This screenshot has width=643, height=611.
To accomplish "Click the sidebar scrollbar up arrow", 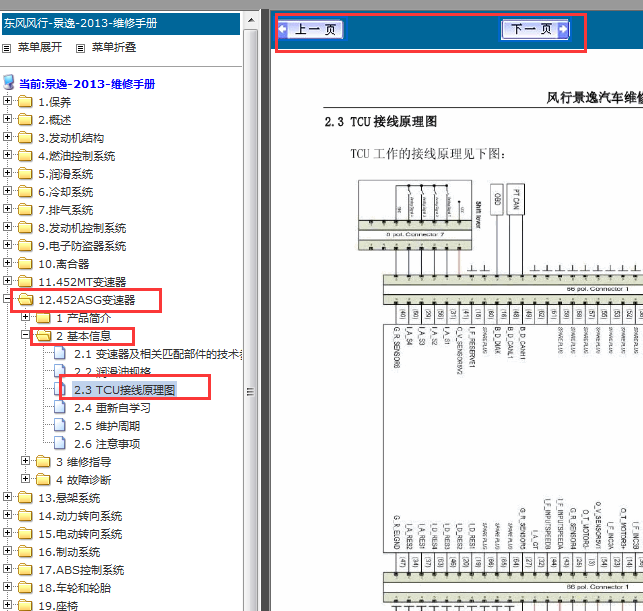I will pyautogui.click(x=251, y=20).
